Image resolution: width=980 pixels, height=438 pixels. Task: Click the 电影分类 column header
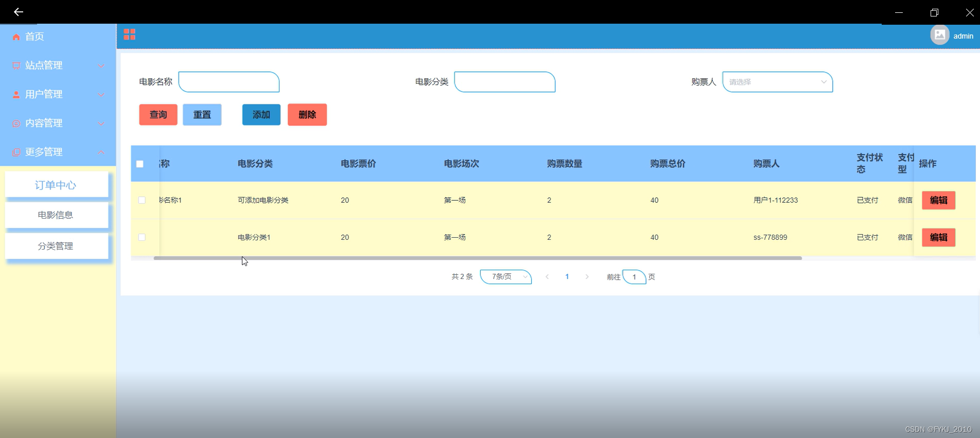click(255, 164)
